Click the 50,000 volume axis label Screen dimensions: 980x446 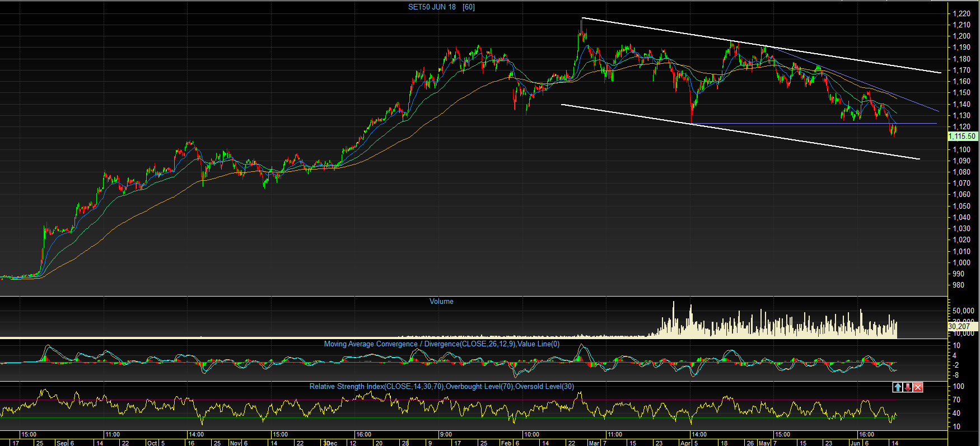(963, 311)
